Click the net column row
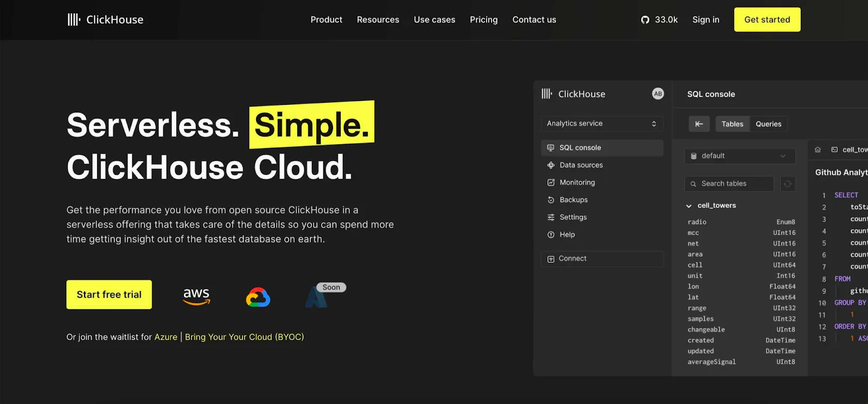This screenshot has width=868, height=404. point(741,244)
